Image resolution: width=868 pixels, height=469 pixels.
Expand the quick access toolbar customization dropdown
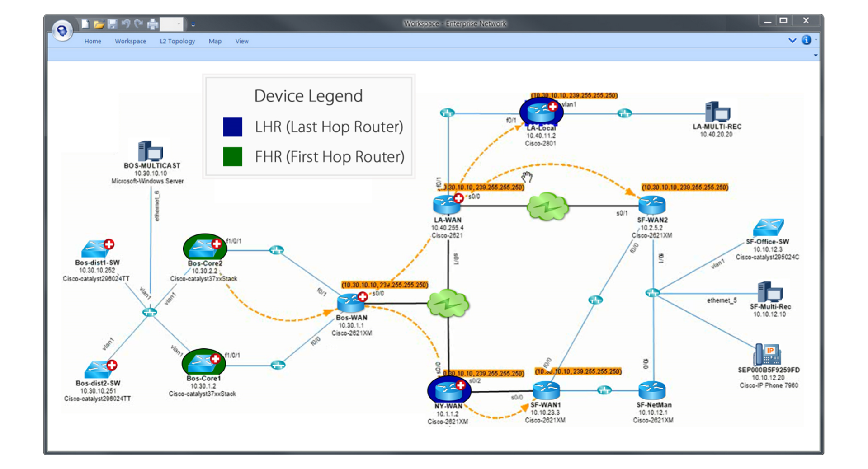pos(193,24)
